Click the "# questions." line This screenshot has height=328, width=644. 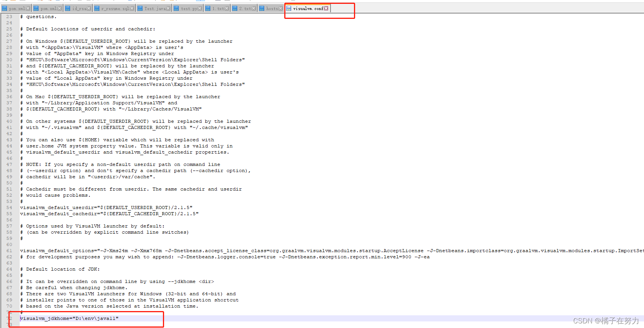coord(39,17)
